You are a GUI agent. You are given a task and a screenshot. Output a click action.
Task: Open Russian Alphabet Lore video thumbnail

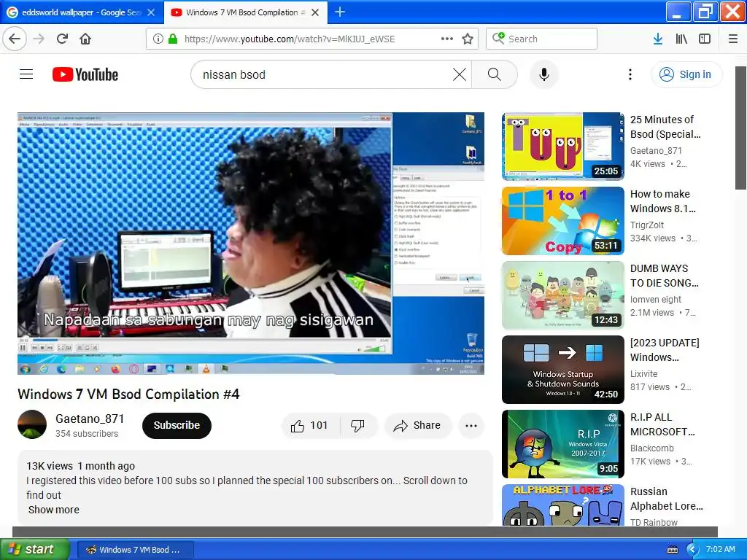[x=562, y=505]
